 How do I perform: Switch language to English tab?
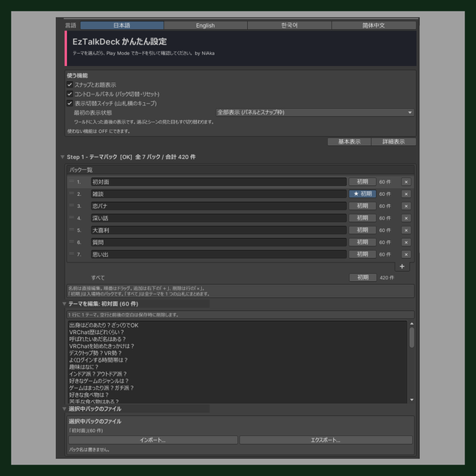coord(206,25)
